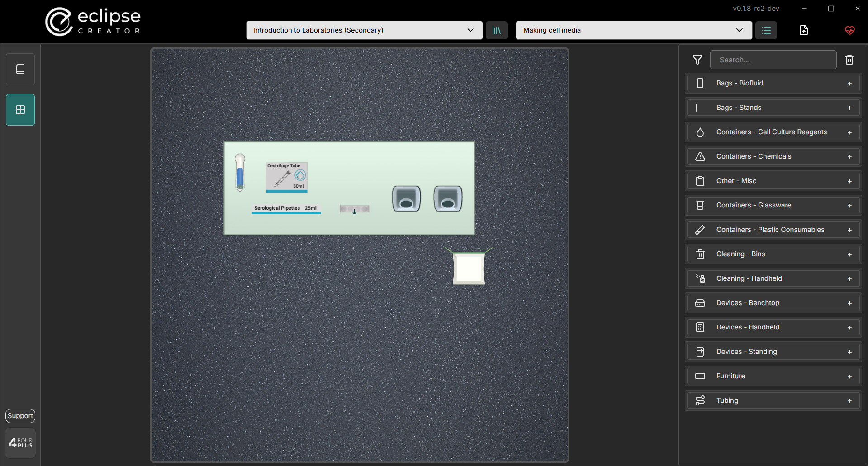Select the grid layout icon in the sidebar

pos(20,109)
